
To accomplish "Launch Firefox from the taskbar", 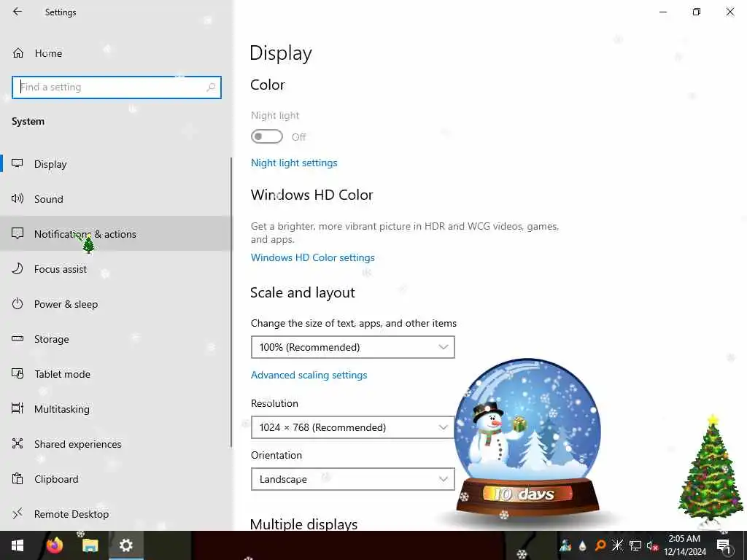I will pos(54,545).
